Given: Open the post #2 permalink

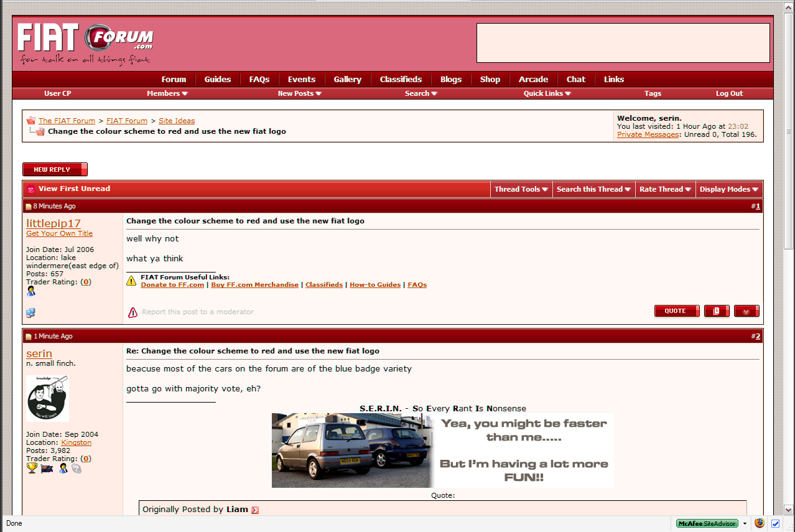Looking at the screenshot, I should pos(758,336).
